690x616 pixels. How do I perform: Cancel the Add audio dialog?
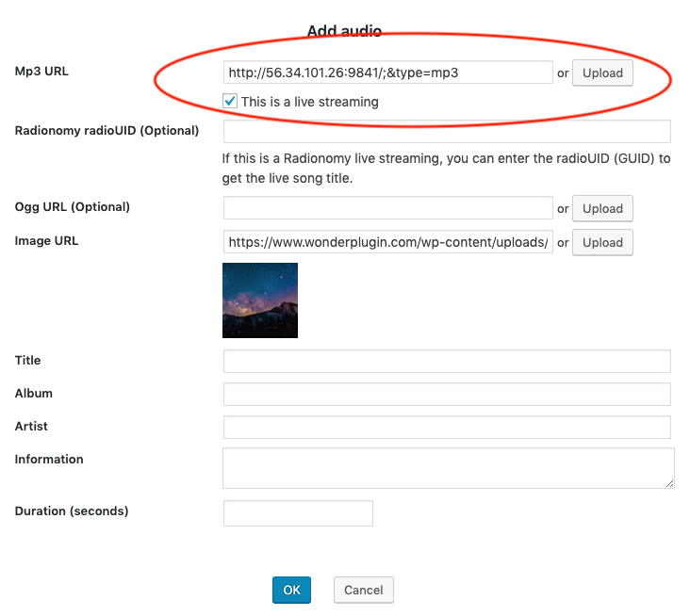click(x=363, y=590)
